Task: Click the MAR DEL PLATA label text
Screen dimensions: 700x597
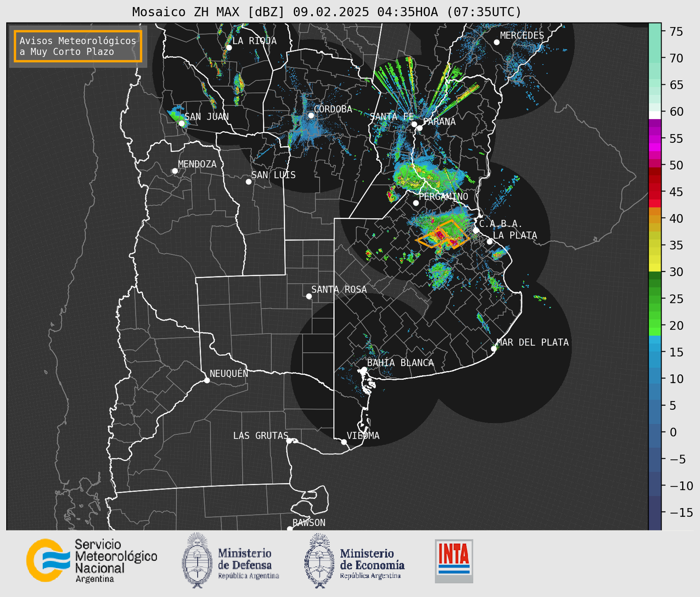Action: 533,343
